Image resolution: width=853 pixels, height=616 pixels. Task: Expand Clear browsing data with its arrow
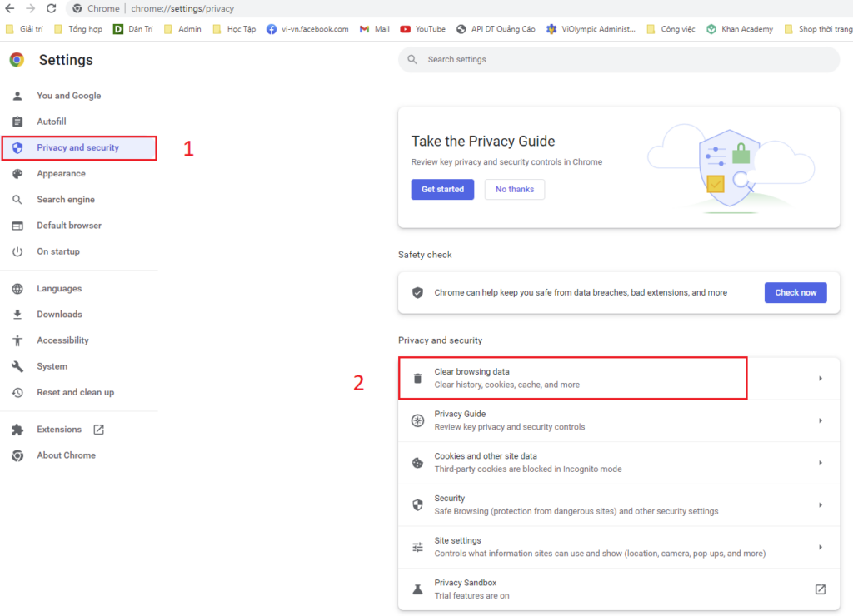coord(821,379)
